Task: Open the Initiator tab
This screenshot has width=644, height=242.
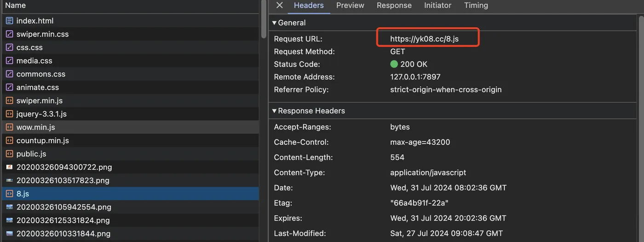Action: 437,6
